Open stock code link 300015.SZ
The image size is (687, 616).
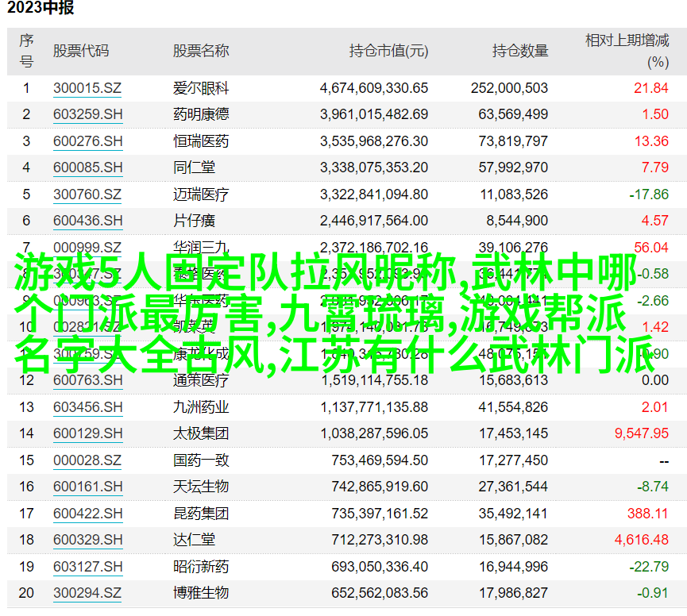pos(87,88)
